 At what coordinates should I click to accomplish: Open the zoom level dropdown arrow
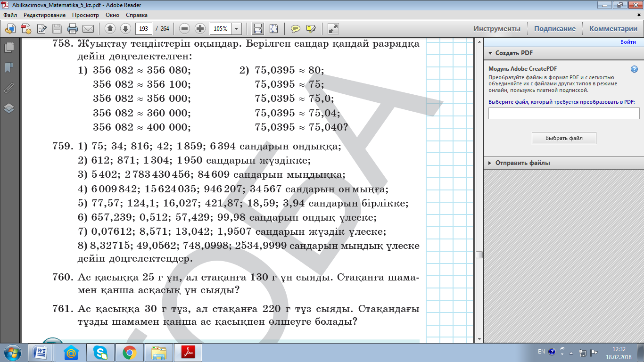(237, 29)
